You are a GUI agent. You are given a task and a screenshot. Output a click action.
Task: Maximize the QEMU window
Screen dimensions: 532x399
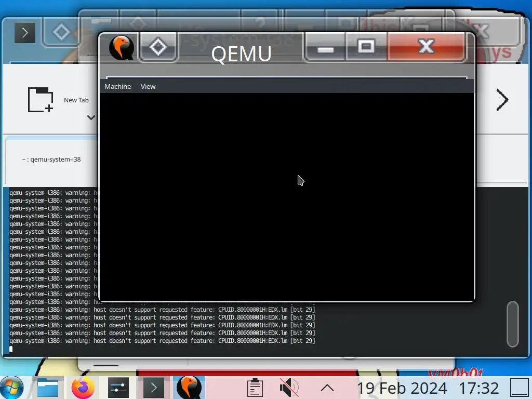pyautogui.click(x=366, y=47)
